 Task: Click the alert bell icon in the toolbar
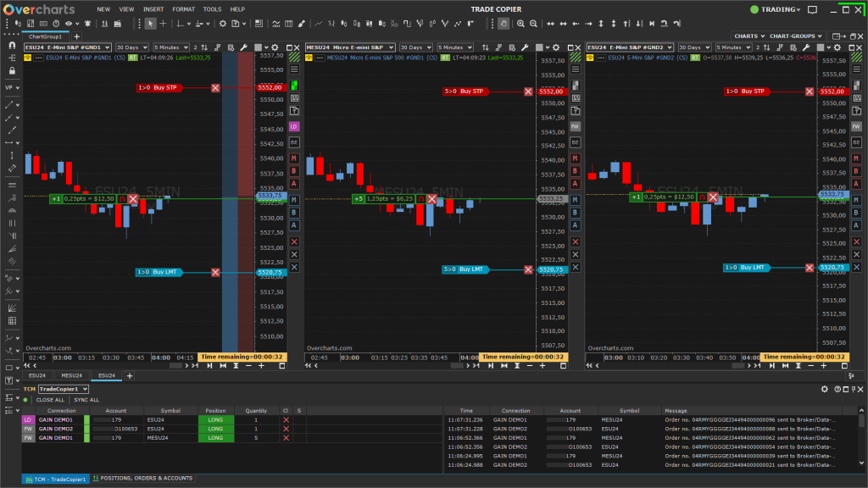tap(86, 25)
